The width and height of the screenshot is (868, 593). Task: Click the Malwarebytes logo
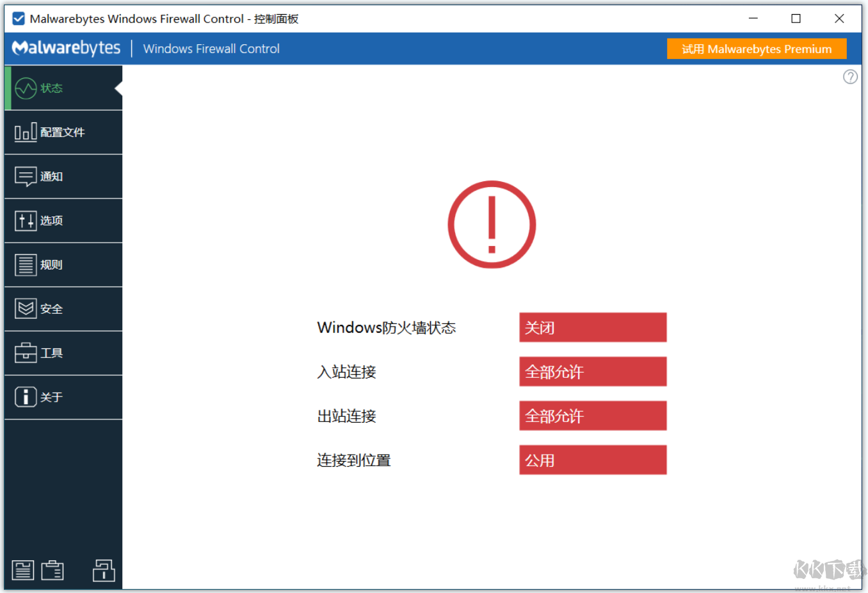click(x=65, y=48)
